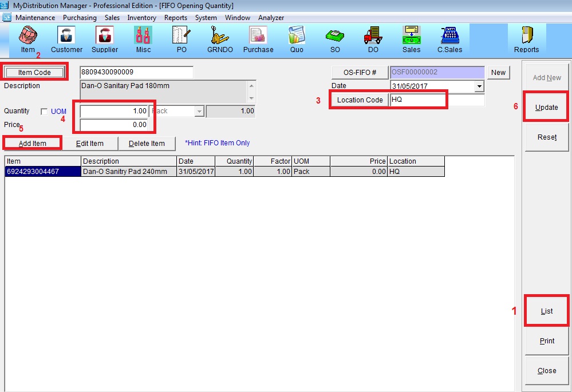Viewport: 572px width, 392px height.
Task: Open the Inventory menu
Action: tap(141, 18)
